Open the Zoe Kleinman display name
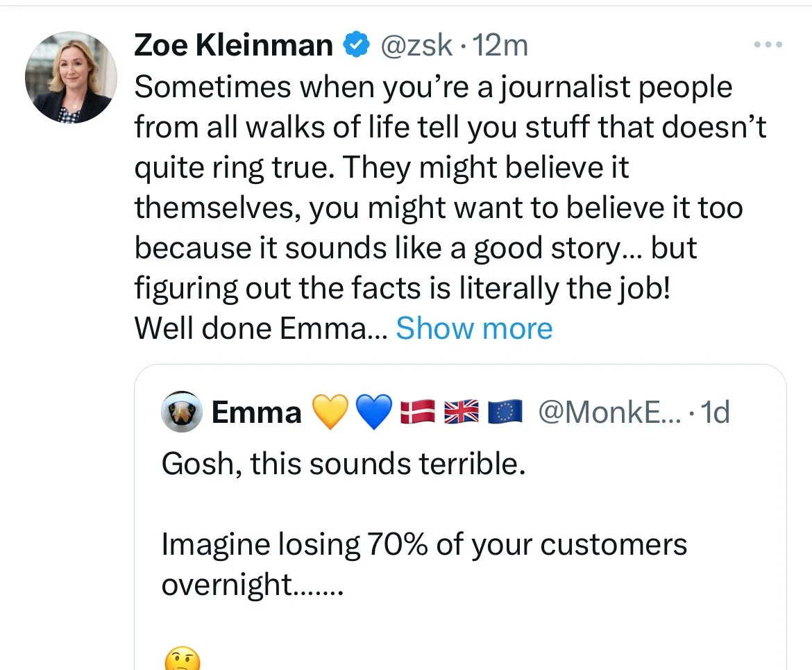Screen dimensions: 812x670 click(x=233, y=46)
